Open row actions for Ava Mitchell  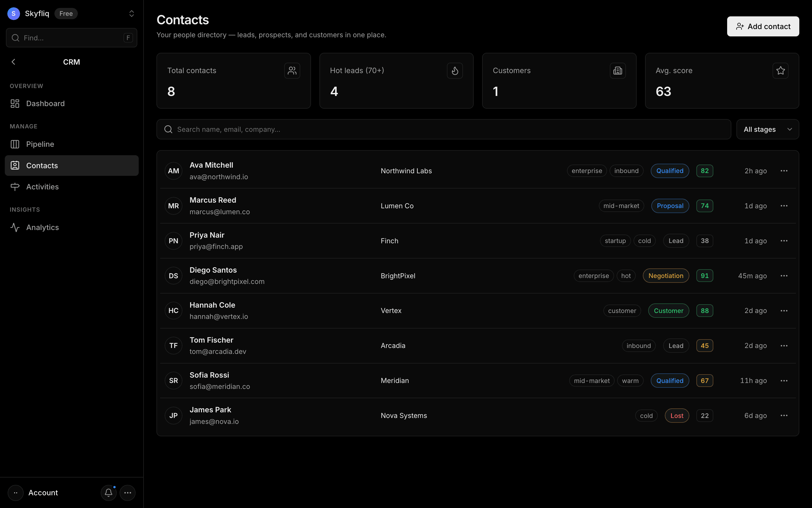(784, 171)
